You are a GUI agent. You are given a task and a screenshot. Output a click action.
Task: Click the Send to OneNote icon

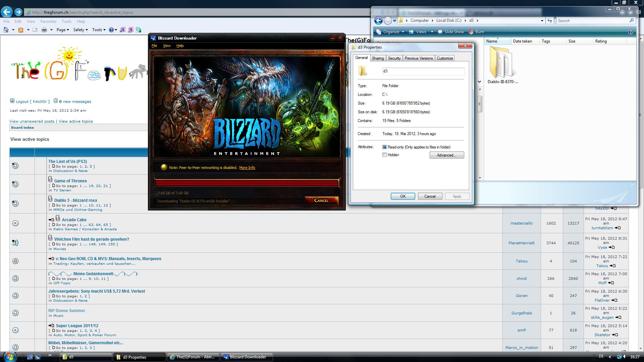123,30
